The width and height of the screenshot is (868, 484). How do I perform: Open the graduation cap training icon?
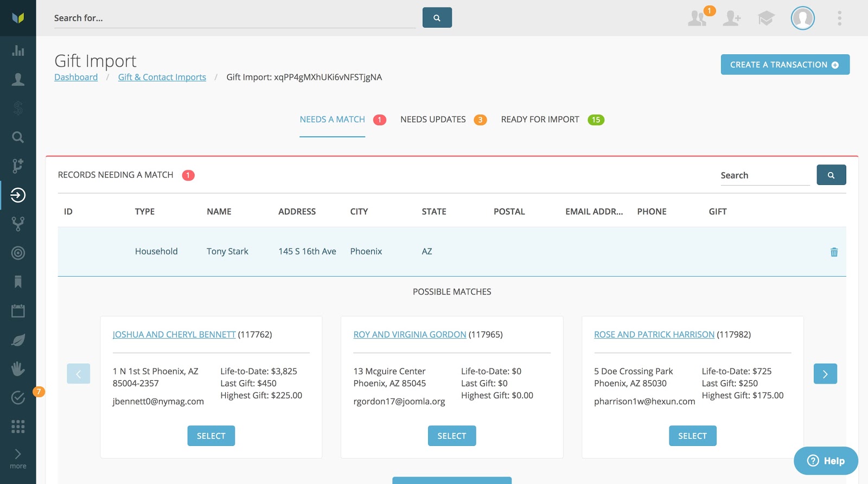coord(766,18)
